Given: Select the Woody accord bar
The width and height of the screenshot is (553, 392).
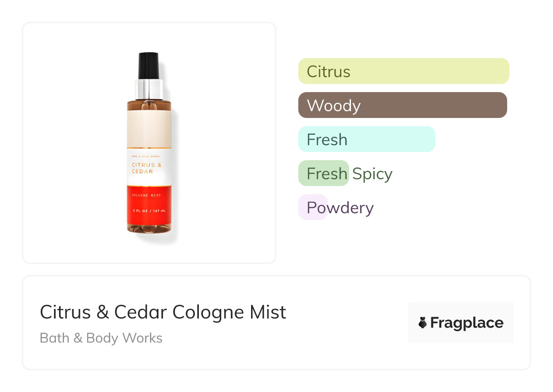Looking at the screenshot, I should click(403, 105).
